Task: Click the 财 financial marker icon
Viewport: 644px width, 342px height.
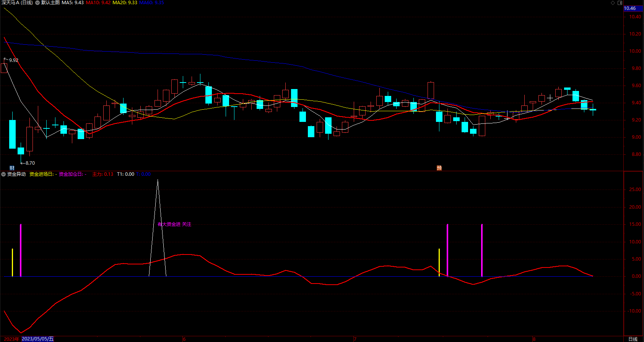Action: (x=12, y=168)
